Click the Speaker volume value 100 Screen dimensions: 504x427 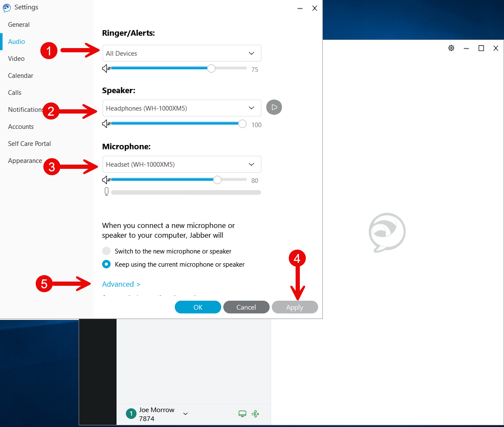point(256,125)
